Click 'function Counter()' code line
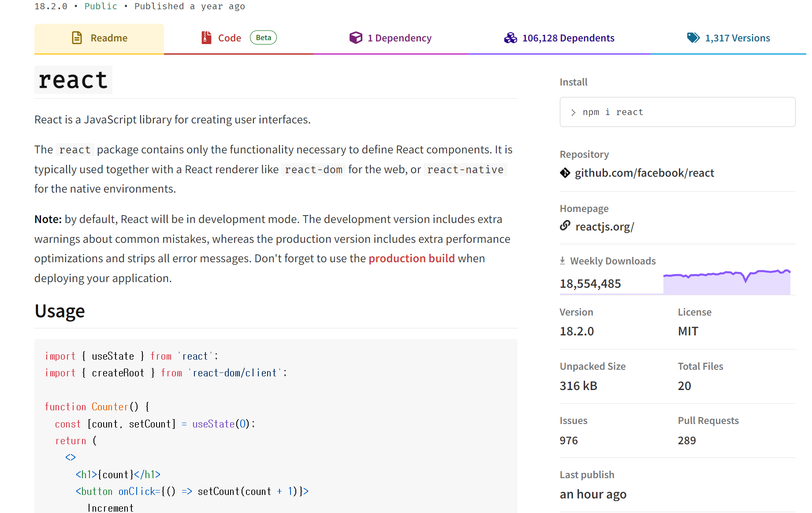This screenshot has width=812, height=513. pyautogui.click(x=97, y=407)
